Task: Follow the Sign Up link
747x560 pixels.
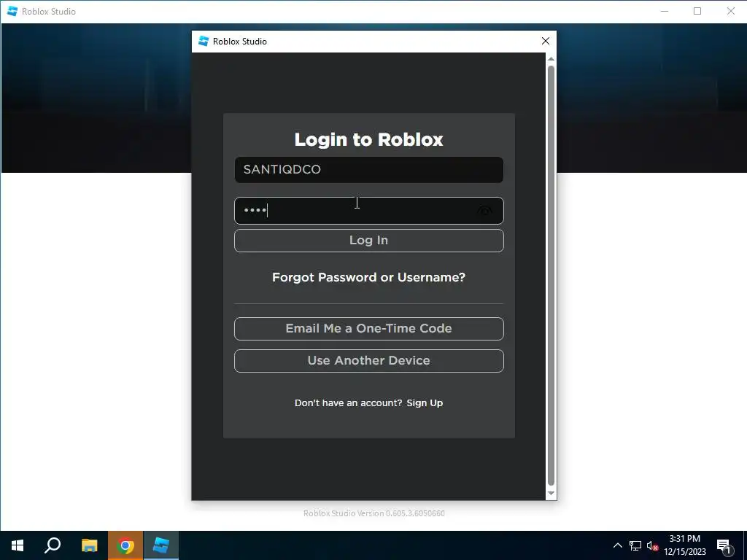Action: tap(425, 402)
